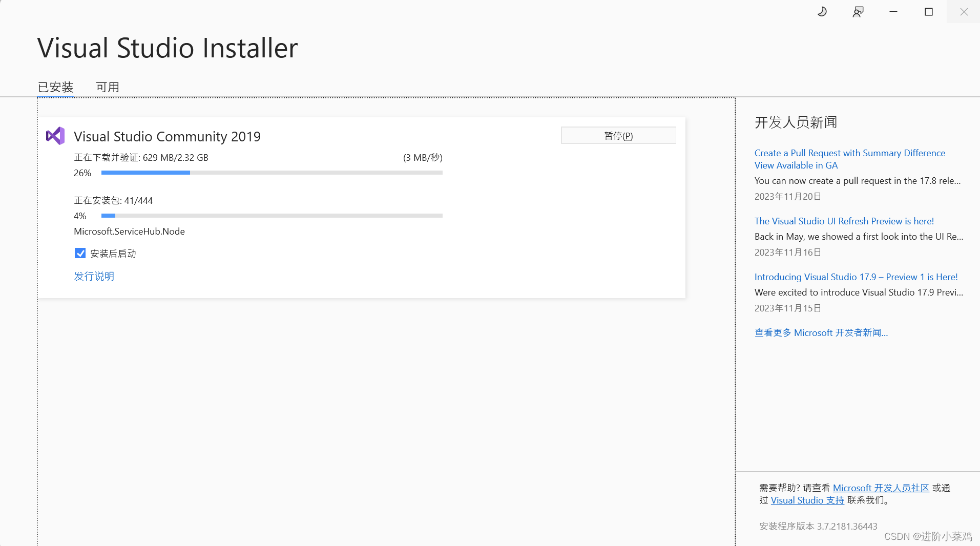Click the 4% package installation progress bar
The image size is (980, 546).
pos(272,216)
